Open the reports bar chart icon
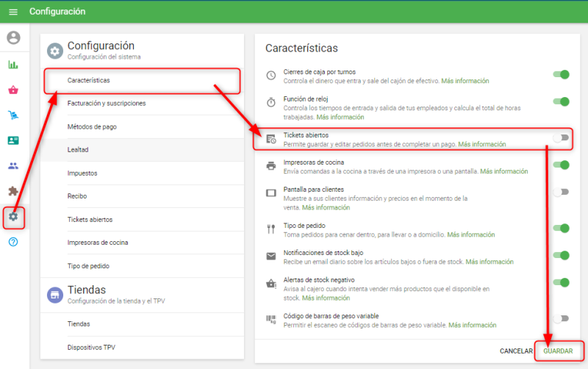The image size is (588, 369). [12, 65]
